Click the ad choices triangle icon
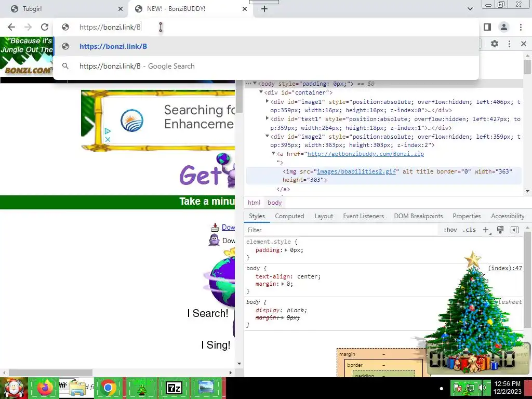Viewport: 532px width, 399px height. [x=108, y=131]
